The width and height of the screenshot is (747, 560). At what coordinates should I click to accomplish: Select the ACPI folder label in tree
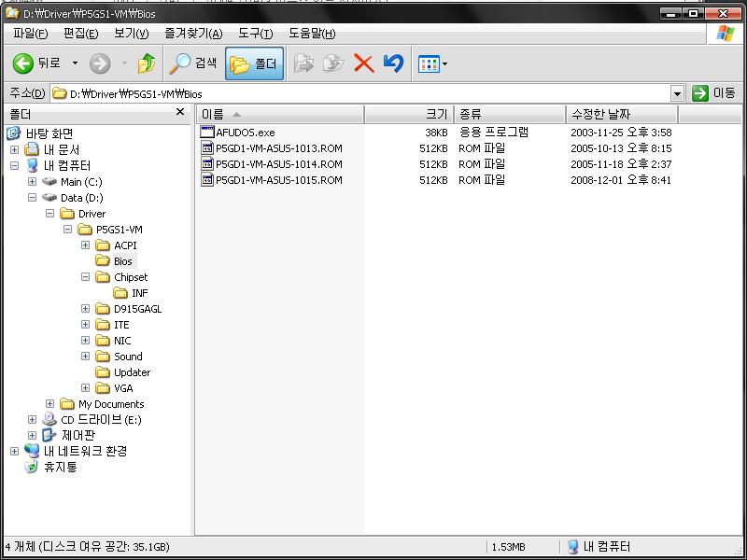click(125, 245)
